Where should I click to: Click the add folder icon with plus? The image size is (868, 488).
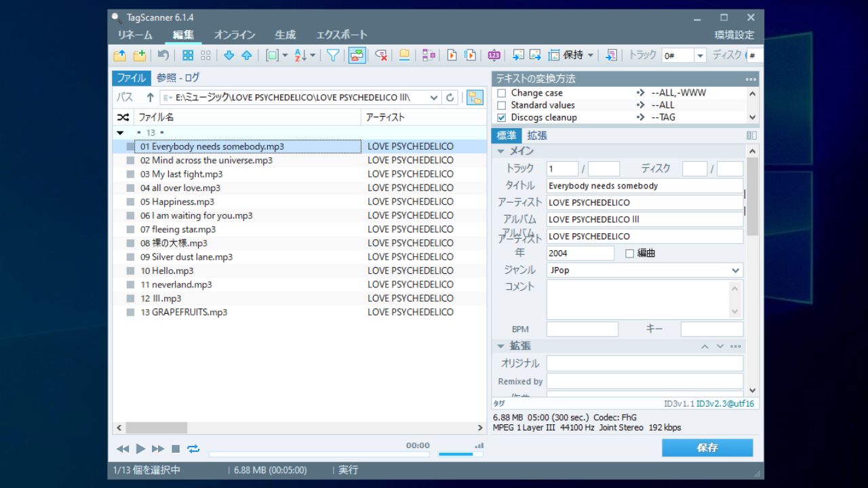pos(140,56)
